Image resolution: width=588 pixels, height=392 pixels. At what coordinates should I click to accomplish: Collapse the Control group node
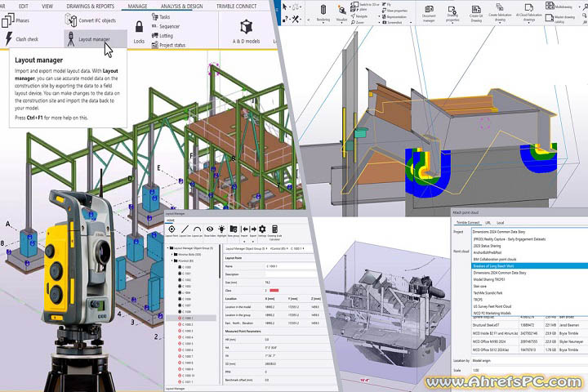pos(171,261)
